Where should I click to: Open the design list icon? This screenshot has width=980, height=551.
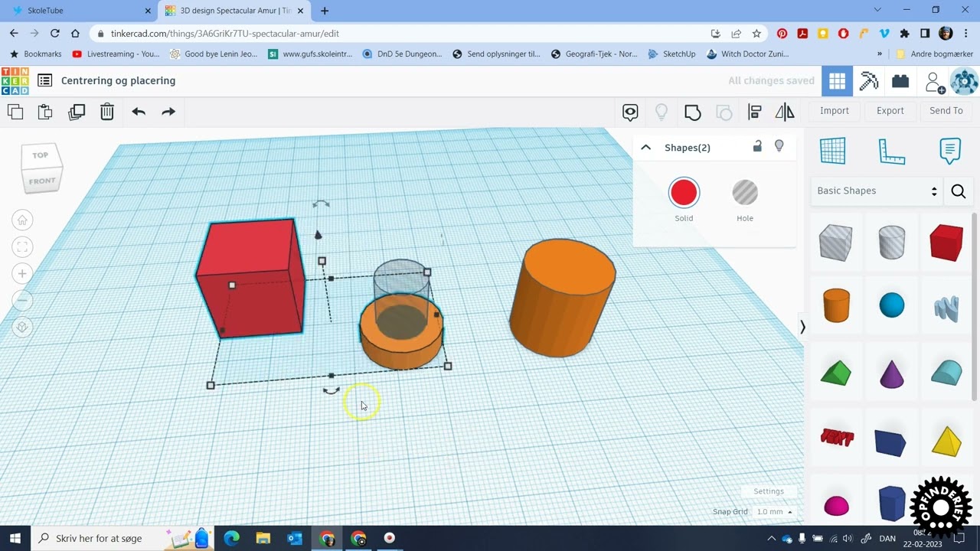tap(44, 80)
